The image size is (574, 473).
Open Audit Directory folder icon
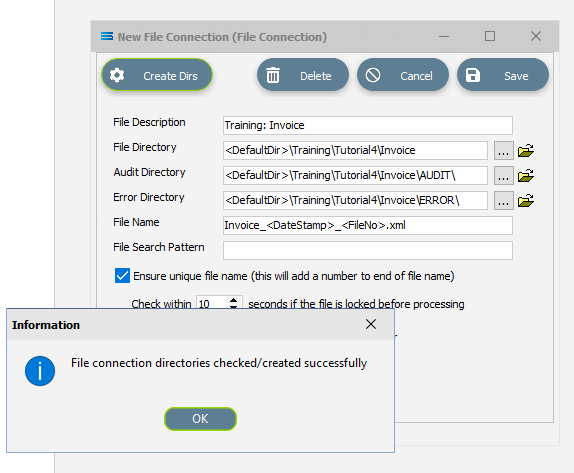[526, 176]
